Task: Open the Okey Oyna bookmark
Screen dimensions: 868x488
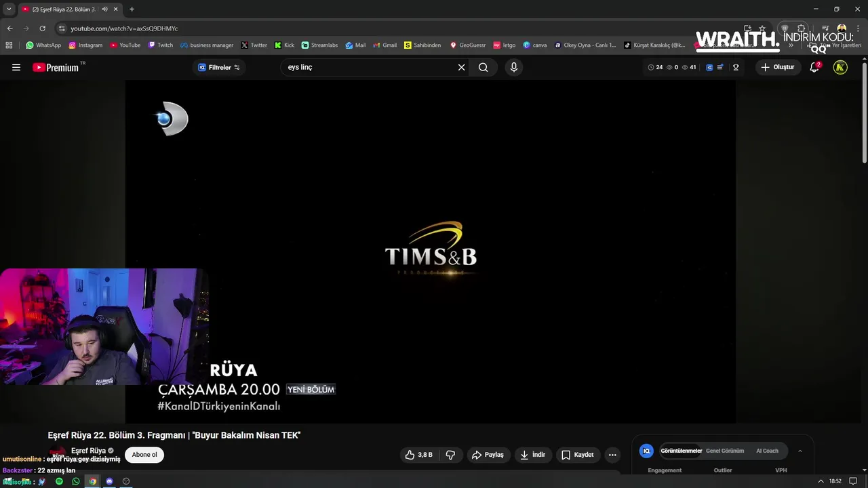Action: (585, 45)
